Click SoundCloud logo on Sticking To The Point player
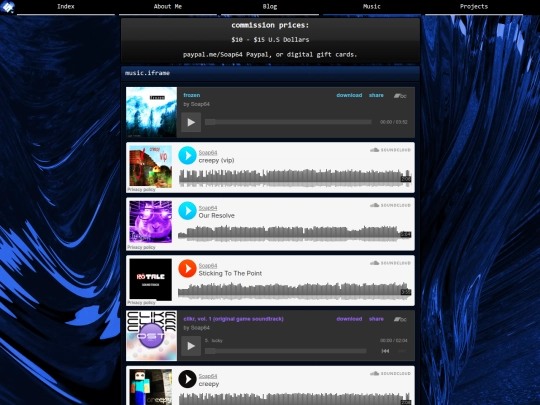This screenshot has height=405, width=540. [x=390, y=263]
